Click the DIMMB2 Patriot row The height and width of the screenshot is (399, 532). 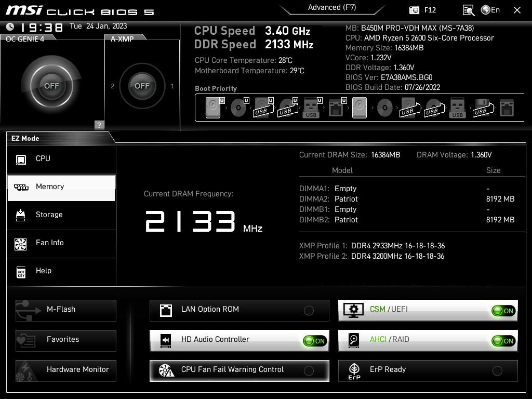407,220
